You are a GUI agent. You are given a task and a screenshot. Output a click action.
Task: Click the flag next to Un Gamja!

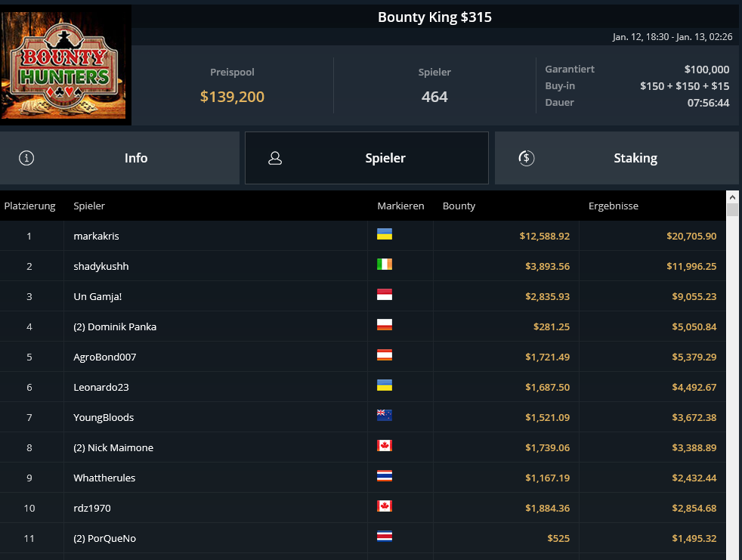tap(385, 295)
